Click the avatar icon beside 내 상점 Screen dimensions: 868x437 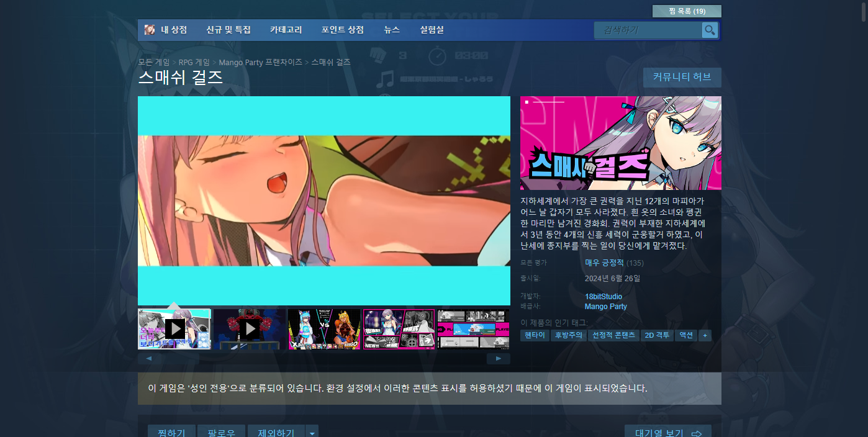tap(150, 30)
